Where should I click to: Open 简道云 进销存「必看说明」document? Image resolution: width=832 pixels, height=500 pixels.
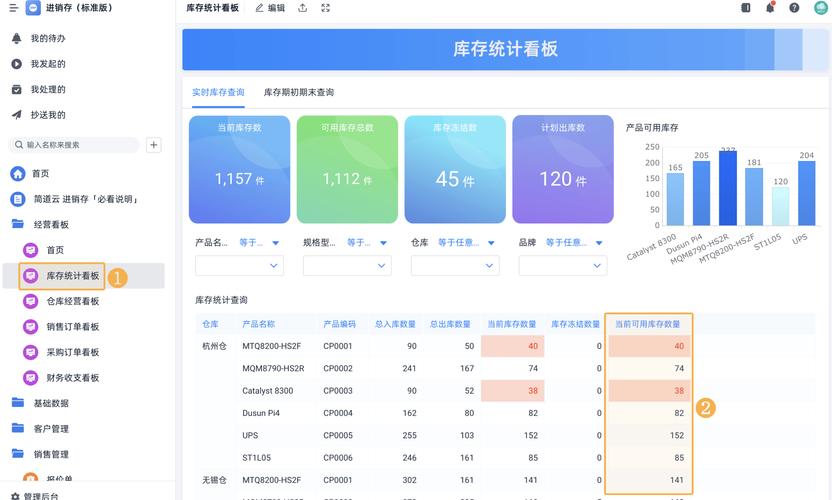pyautogui.click(x=75, y=199)
